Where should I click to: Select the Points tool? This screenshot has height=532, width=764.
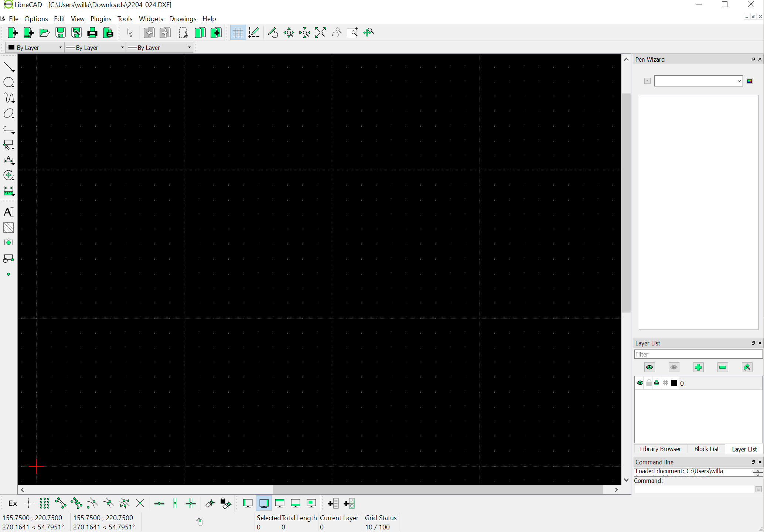[8, 274]
